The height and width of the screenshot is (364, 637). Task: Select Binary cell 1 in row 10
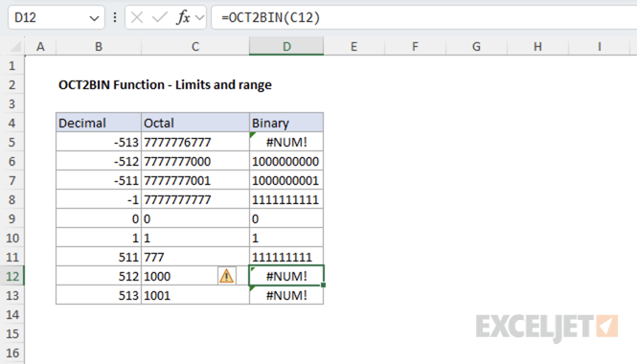286,238
